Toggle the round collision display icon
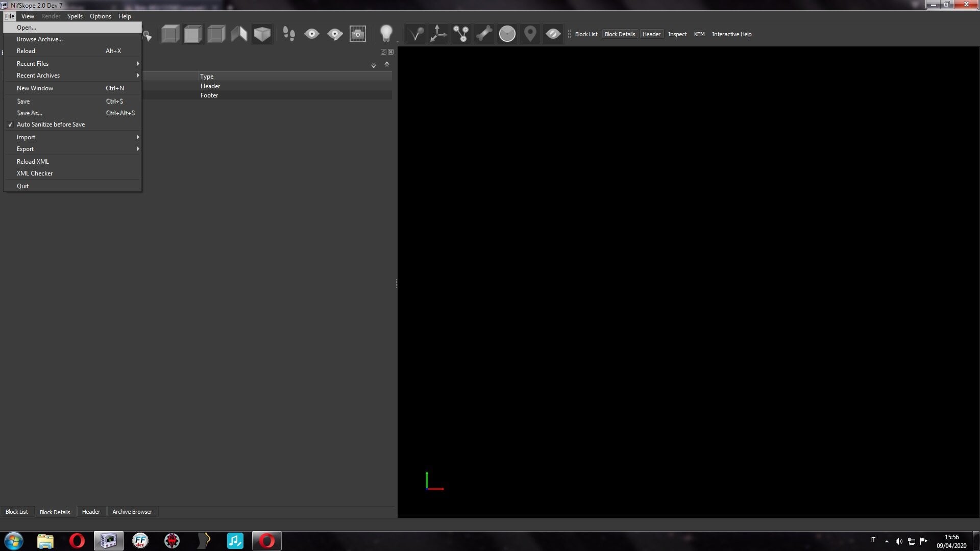This screenshot has height=551, width=980. 507,34
